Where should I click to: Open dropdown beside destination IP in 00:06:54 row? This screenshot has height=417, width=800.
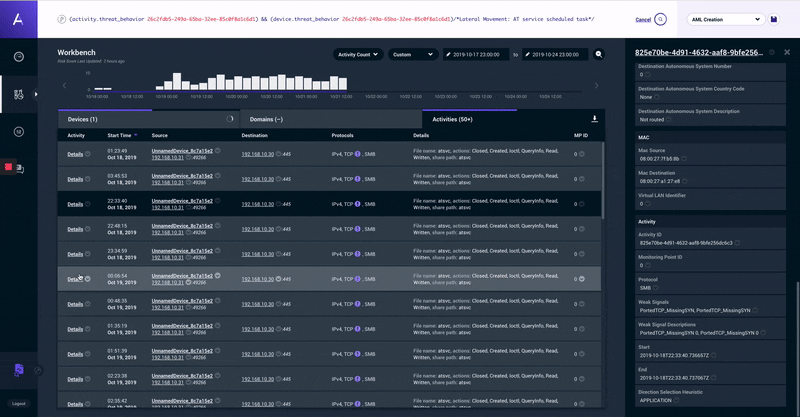tap(279, 279)
